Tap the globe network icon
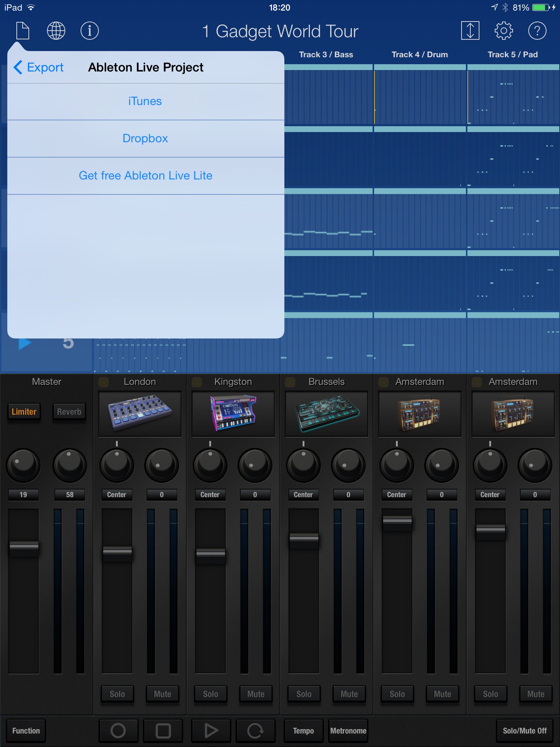Screen dimensions: 560x747 click(56, 31)
